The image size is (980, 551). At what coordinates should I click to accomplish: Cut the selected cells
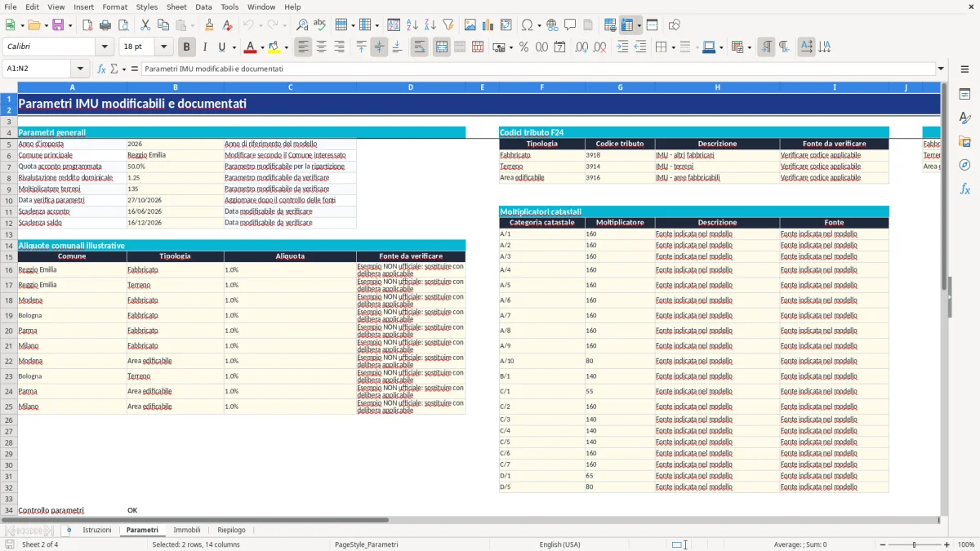coord(145,25)
